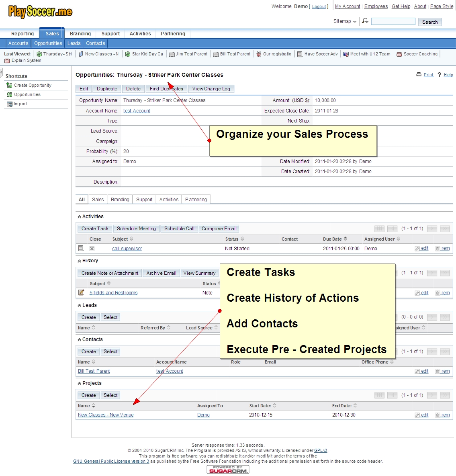Screen dimensions: 456x476
Task: Click note icon beside 5 fields and Restrooms
Action: coord(81,293)
